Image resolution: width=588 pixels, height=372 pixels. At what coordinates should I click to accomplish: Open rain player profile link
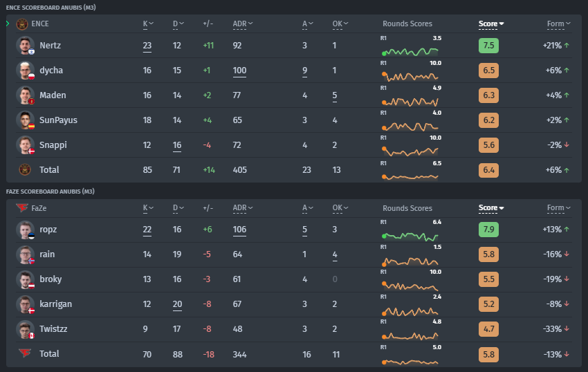pyautogui.click(x=47, y=254)
